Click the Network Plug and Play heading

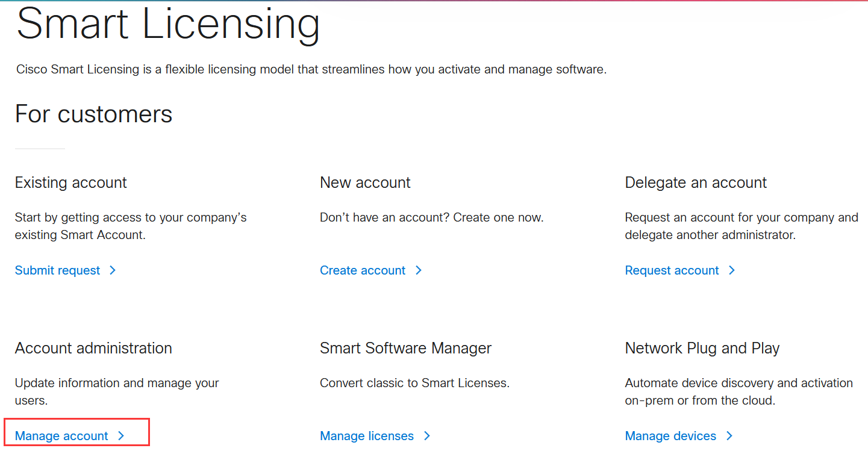tap(702, 348)
